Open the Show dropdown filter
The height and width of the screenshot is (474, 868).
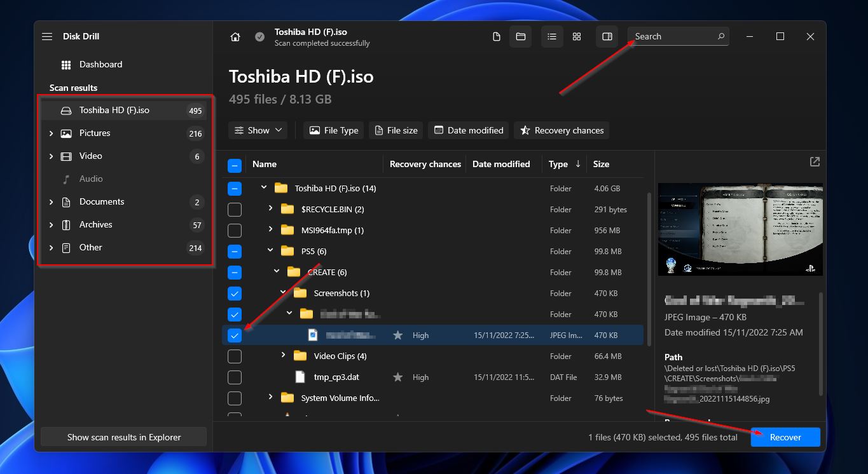[258, 130]
